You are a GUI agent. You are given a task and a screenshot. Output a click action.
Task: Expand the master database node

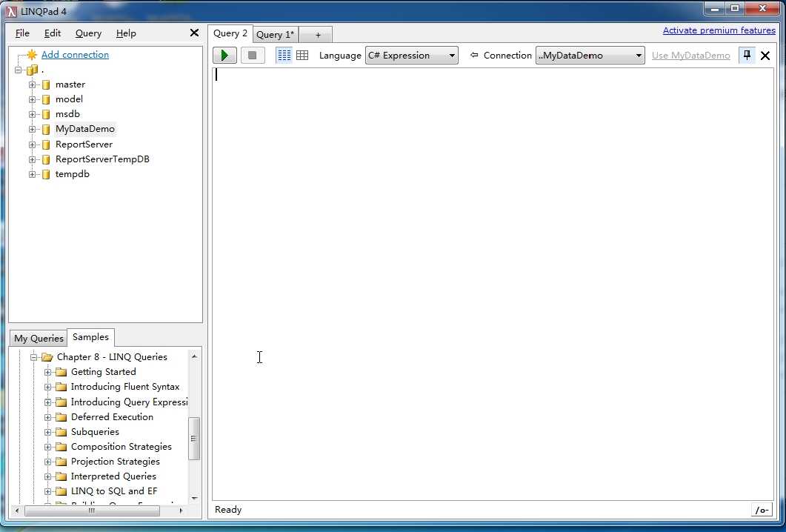(32, 84)
